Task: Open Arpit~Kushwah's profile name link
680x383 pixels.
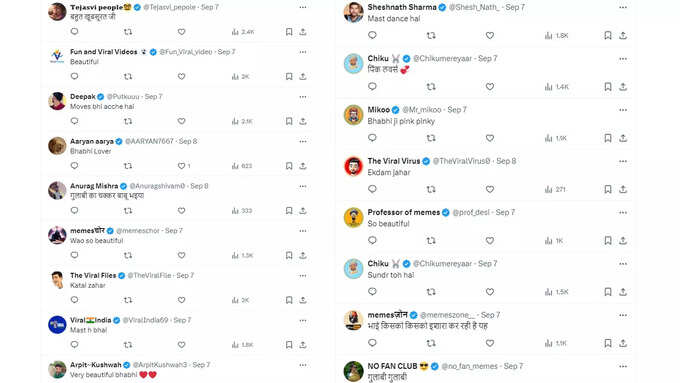Action: click(x=95, y=365)
